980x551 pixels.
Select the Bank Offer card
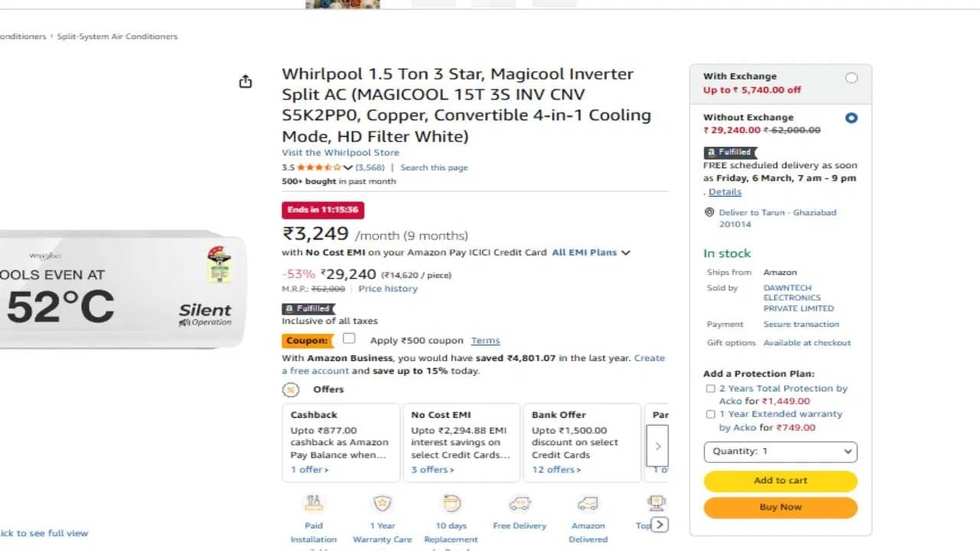(582, 442)
